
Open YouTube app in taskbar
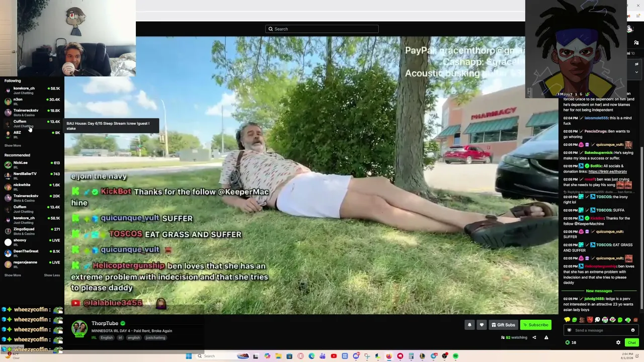click(334, 356)
